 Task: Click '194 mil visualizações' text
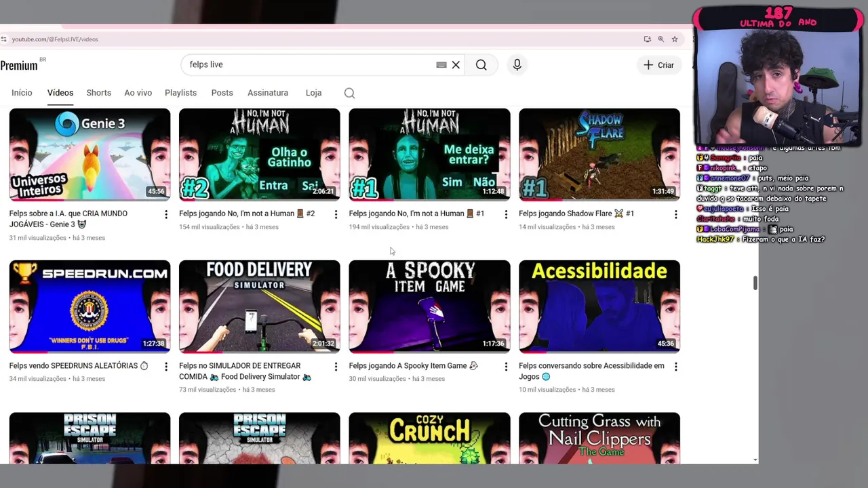pyautogui.click(x=379, y=227)
